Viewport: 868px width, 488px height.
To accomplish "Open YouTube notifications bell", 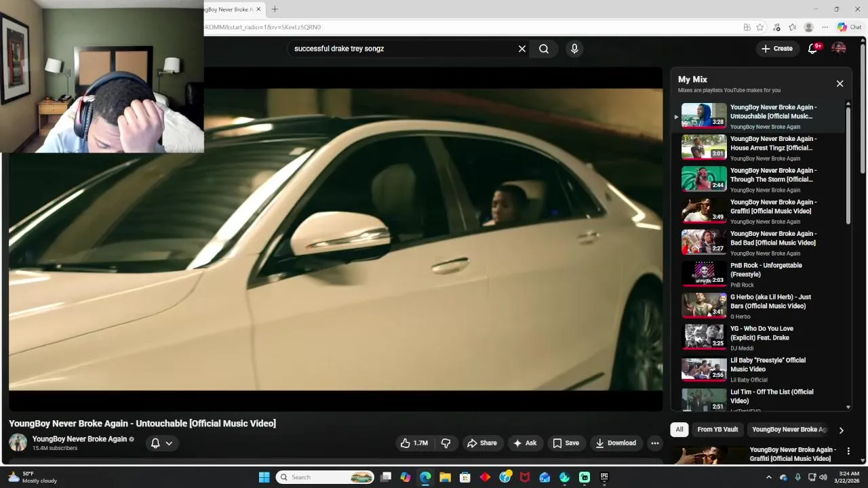I will click(x=812, y=49).
